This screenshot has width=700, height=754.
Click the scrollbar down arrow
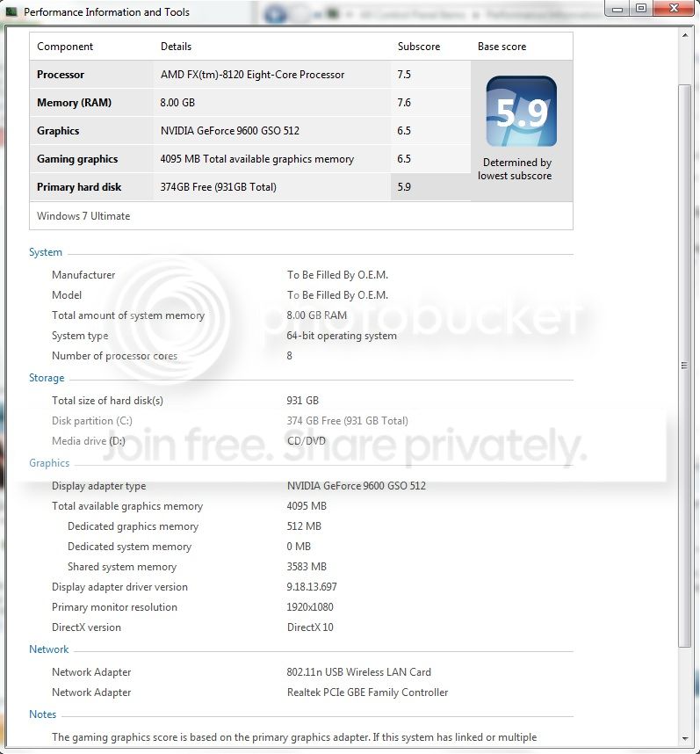coord(685,738)
